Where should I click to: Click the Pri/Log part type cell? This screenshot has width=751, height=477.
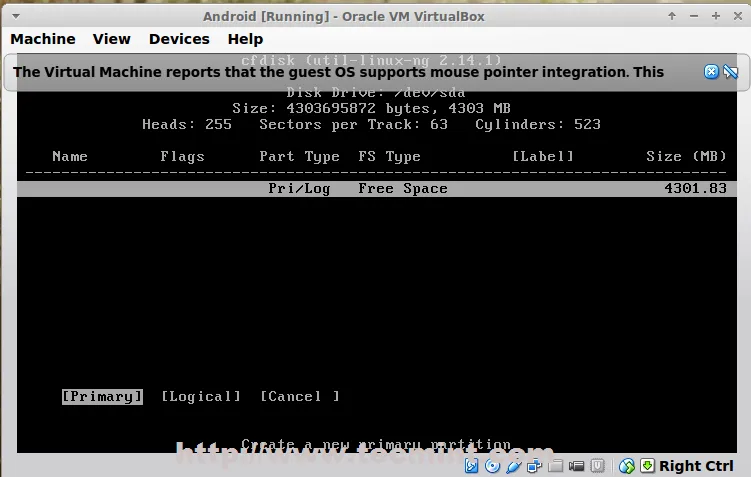tap(299, 189)
